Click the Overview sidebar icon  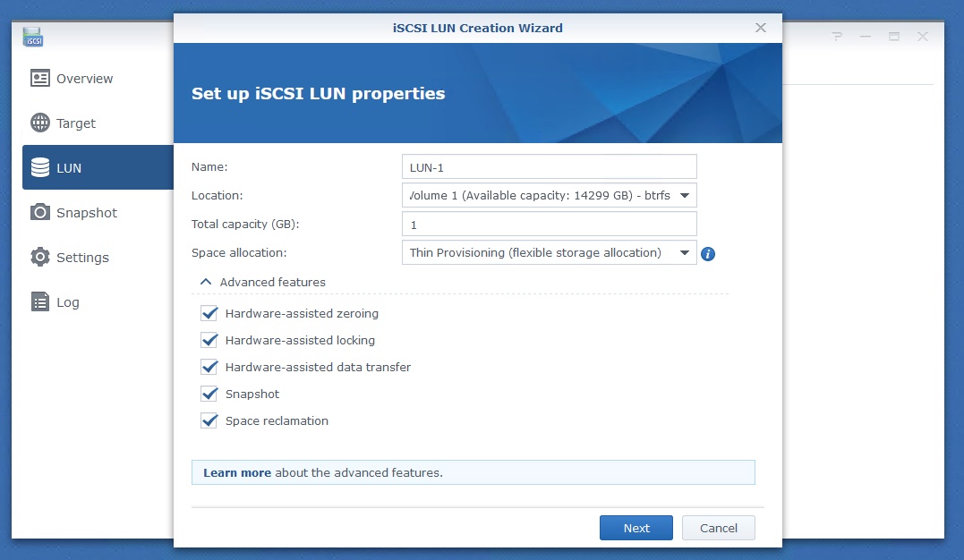click(40, 79)
